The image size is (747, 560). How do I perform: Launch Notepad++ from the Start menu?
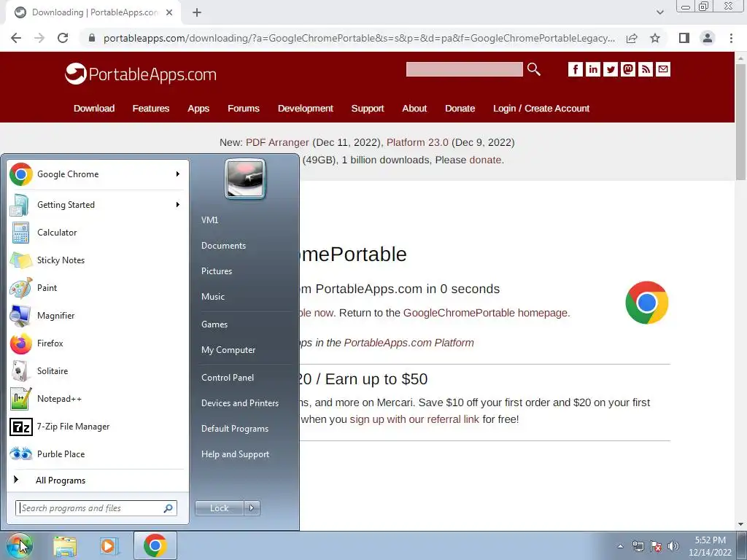coord(97,399)
